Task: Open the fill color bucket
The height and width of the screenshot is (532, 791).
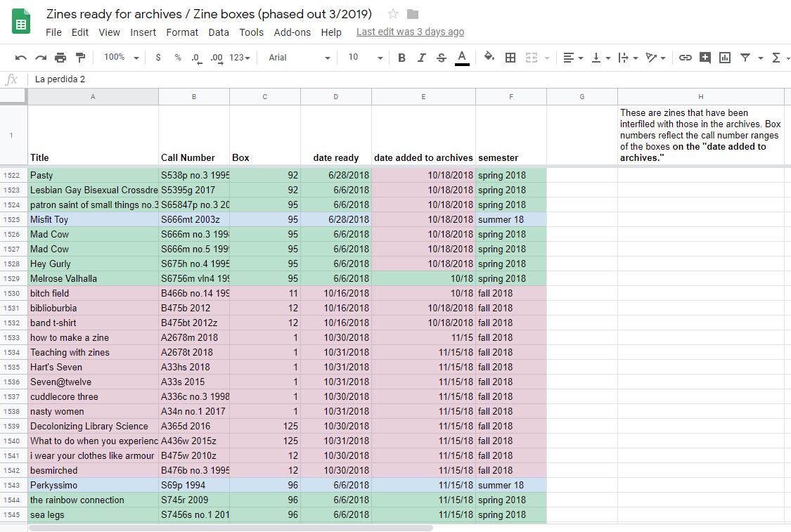Action: tap(489, 56)
